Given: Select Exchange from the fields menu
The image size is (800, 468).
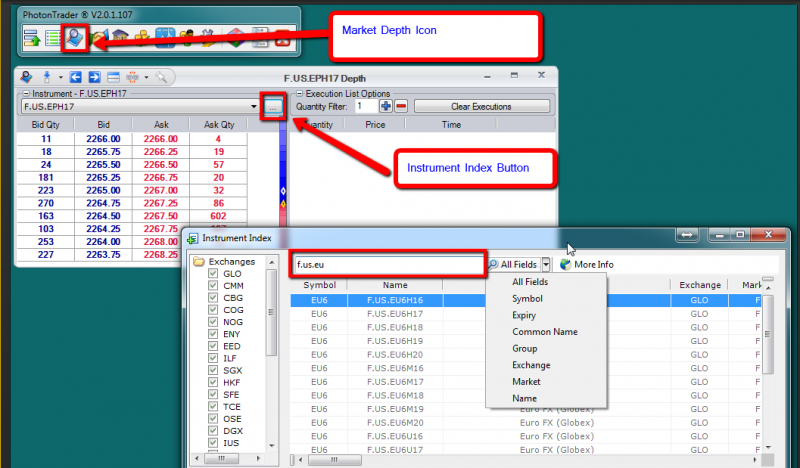Looking at the screenshot, I should tap(531, 365).
